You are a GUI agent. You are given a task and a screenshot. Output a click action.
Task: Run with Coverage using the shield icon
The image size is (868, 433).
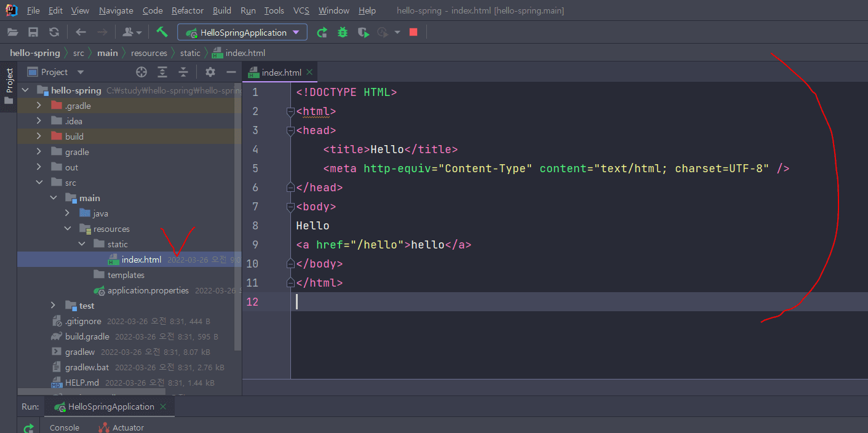pyautogui.click(x=364, y=32)
